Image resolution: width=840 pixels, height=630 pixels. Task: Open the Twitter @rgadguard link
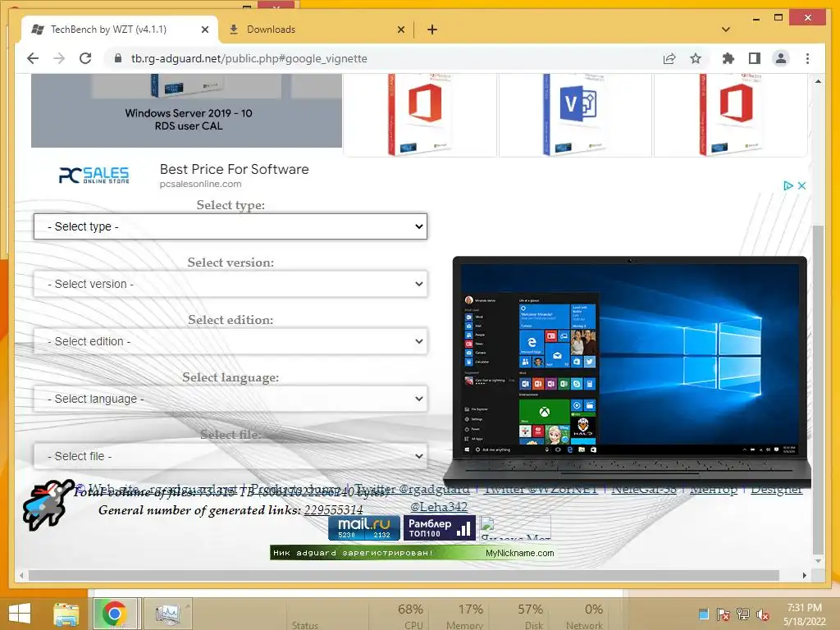pyautogui.click(x=413, y=489)
